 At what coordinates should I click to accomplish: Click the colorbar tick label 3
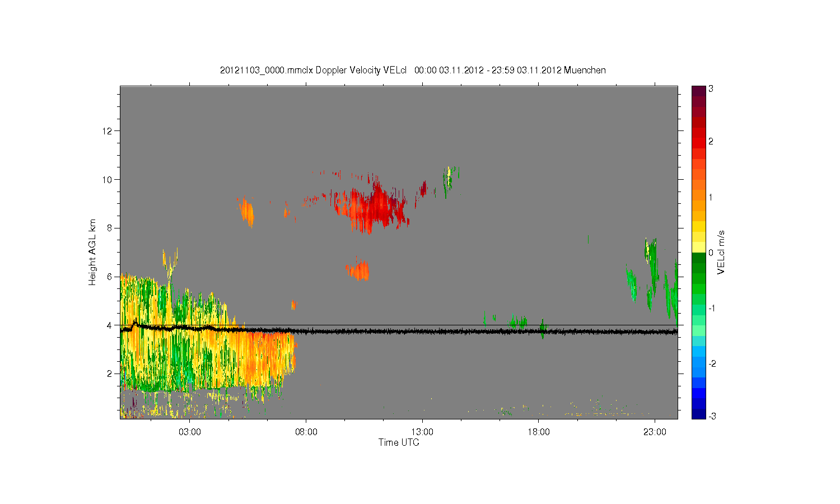(711, 89)
